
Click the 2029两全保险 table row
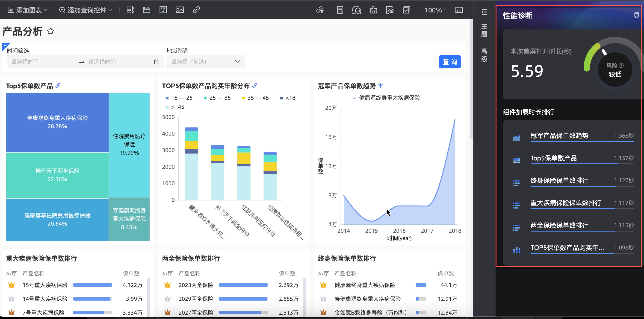click(231, 299)
